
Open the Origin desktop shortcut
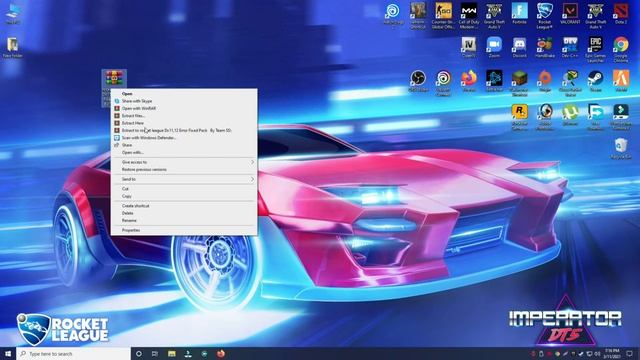(x=544, y=81)
